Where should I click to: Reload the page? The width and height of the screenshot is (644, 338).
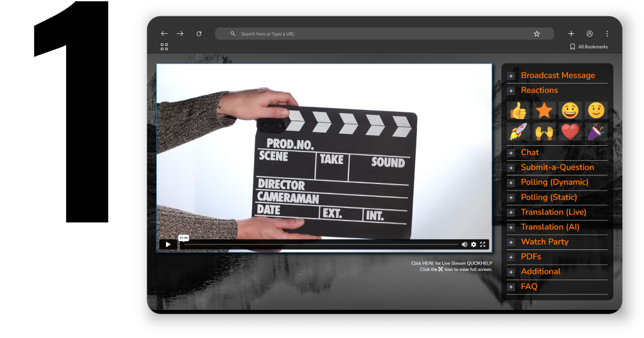pyautogui.click(x=199, y=34)
